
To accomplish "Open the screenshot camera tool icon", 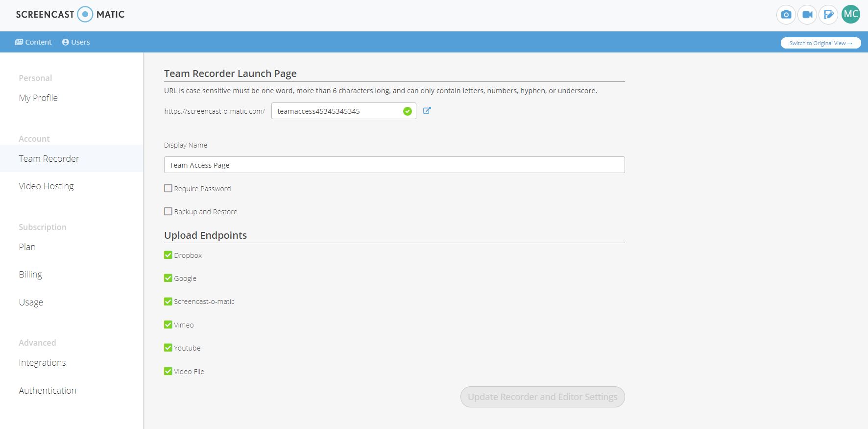I will (786, 15).
